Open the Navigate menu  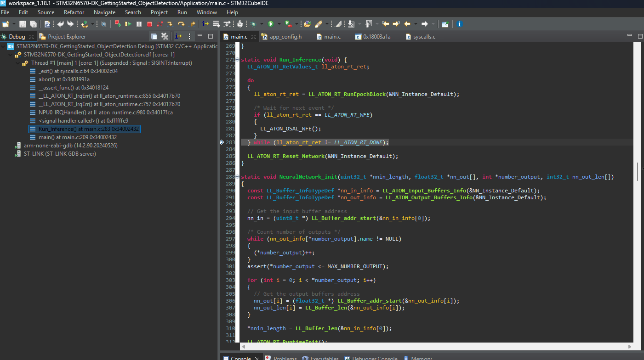coord(104,12)
